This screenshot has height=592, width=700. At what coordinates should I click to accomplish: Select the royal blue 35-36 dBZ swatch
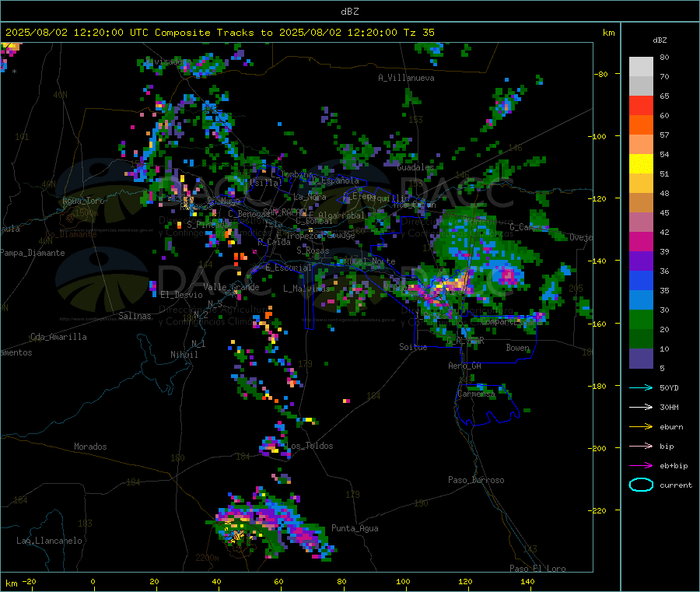pos(641,280)
